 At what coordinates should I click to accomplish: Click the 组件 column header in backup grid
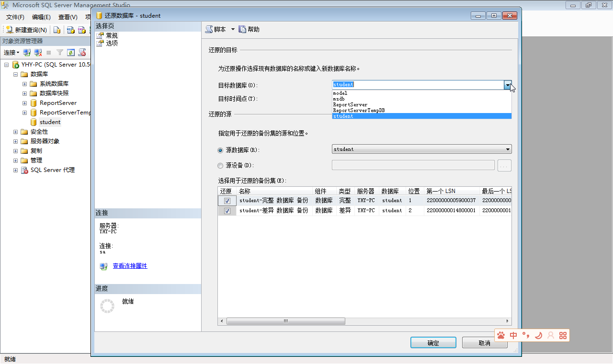324,191
